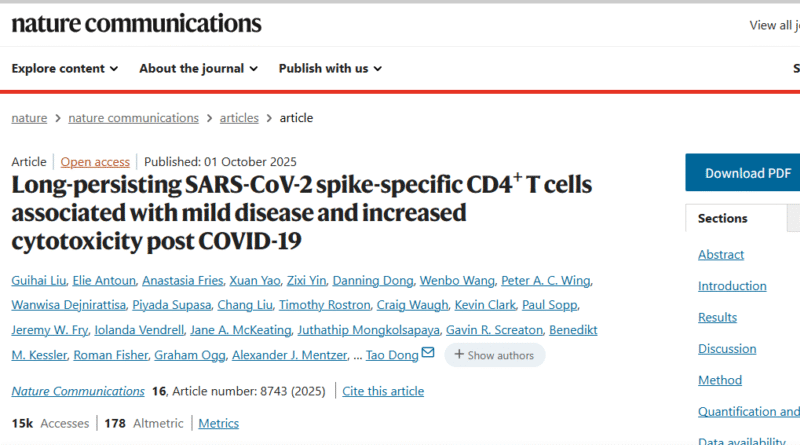Navigate to articles breadcrumb link

click(239, 118)
